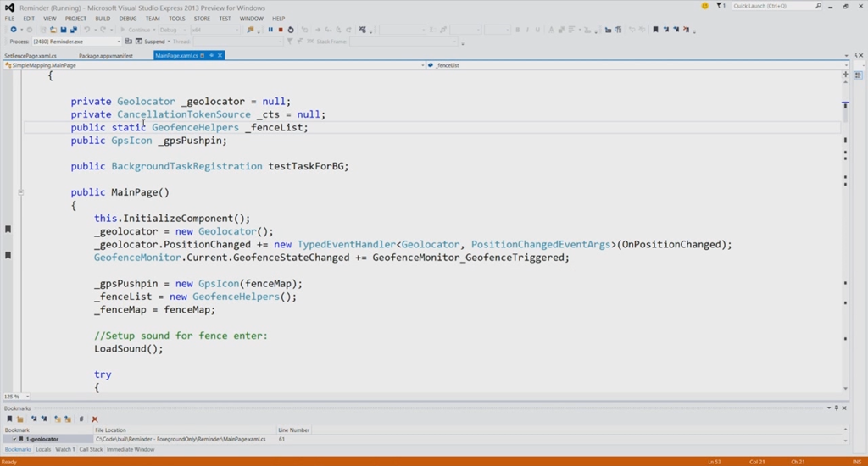The image size is (868, 466).
Task: Click the Save All toolbar icon
Action: (x=73, y=30)
